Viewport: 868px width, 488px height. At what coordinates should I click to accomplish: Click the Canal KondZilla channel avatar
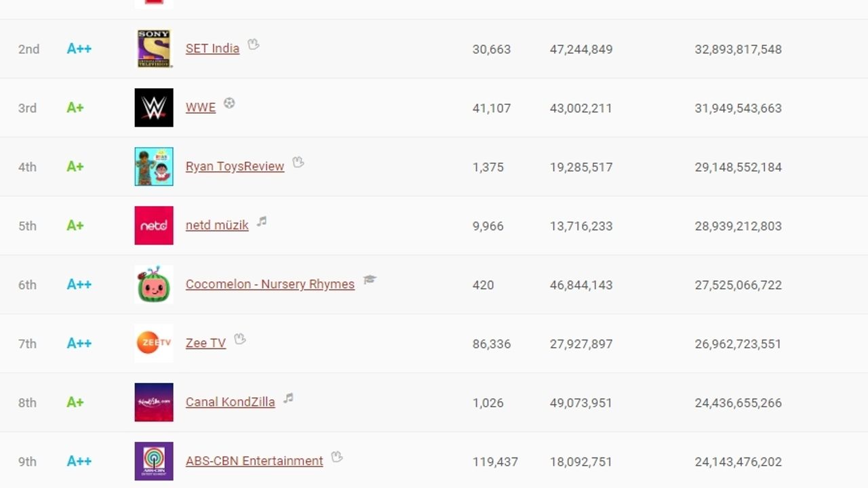pos(153,402)
